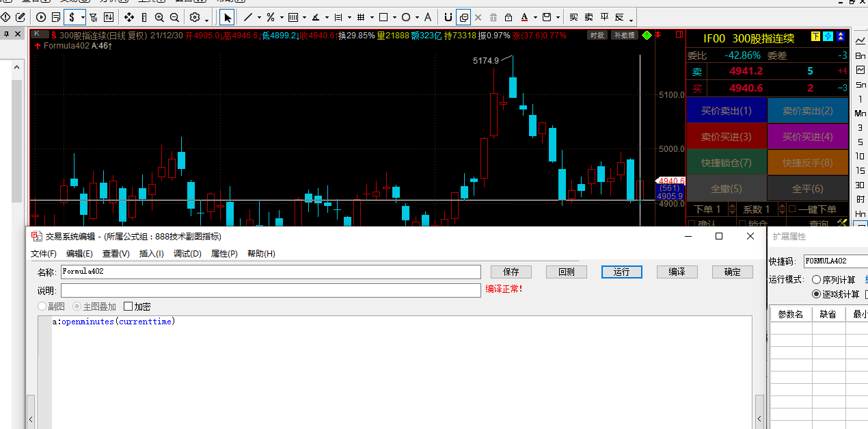Click the grid hash drawing tool
Viewport: 868px width, 429px height.
click(x=361, y=17)
